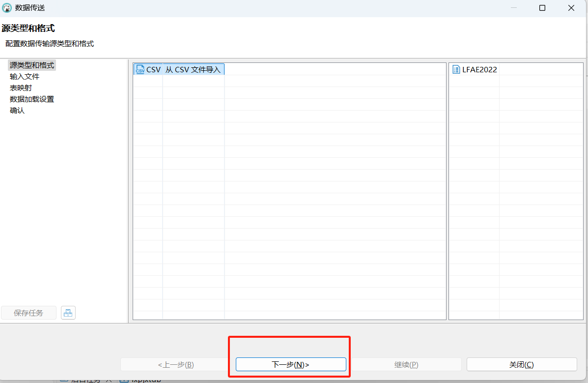Click the 继续(P) button
588x383 pixels.
coord(406,365)
